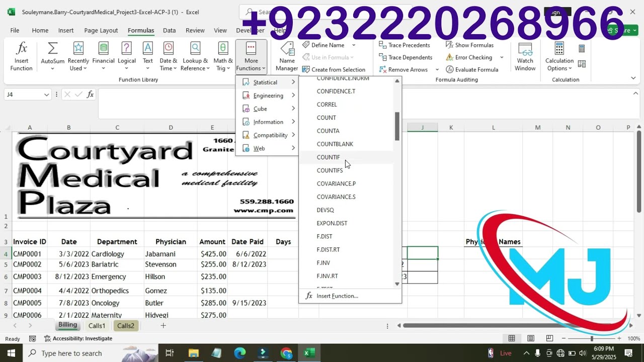The image size is (644, 362).
Task: Open Evaluate Formula
Action: (472, 69)
